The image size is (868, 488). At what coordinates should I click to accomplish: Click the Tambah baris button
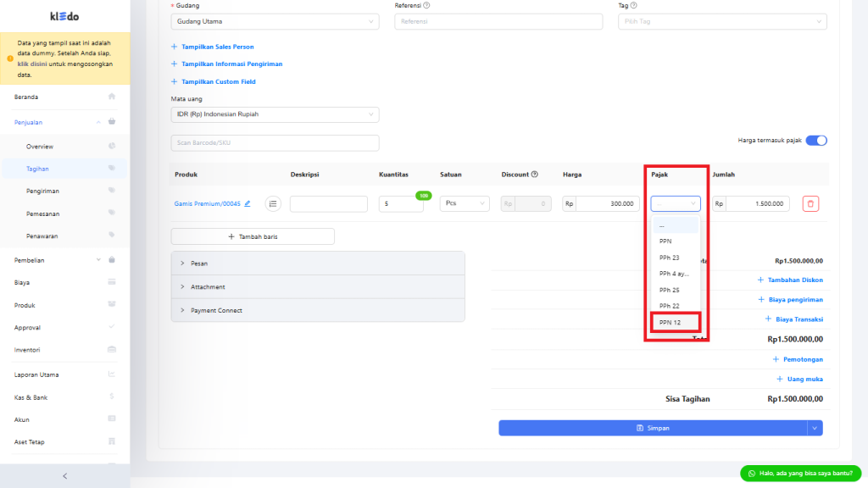[x=253, y=236]
